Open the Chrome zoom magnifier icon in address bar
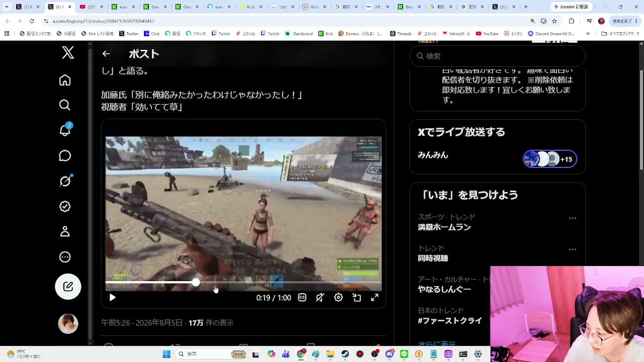Screen dimensions: 644x362 click(x=533, y=21)
